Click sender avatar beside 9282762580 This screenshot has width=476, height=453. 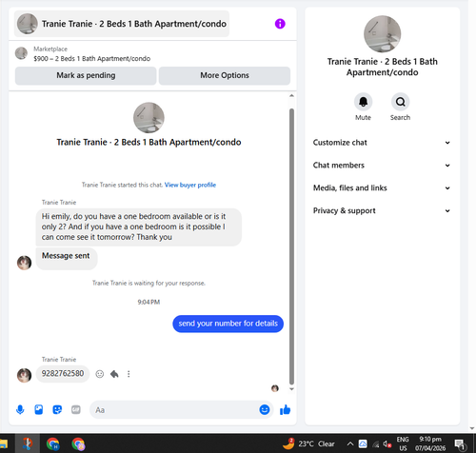tap(24, 375)
